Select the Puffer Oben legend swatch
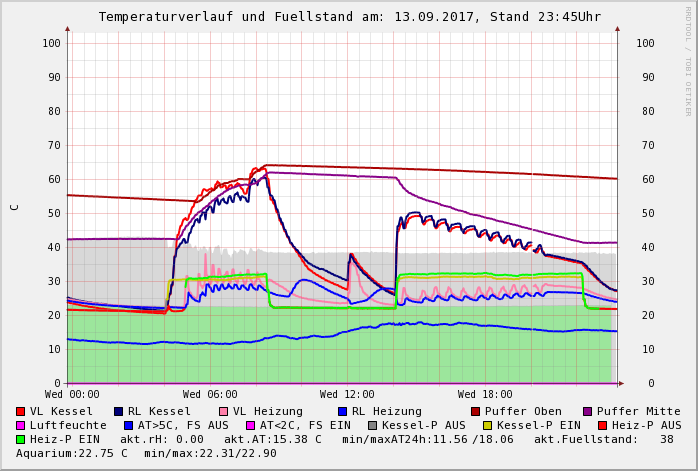 474,411
